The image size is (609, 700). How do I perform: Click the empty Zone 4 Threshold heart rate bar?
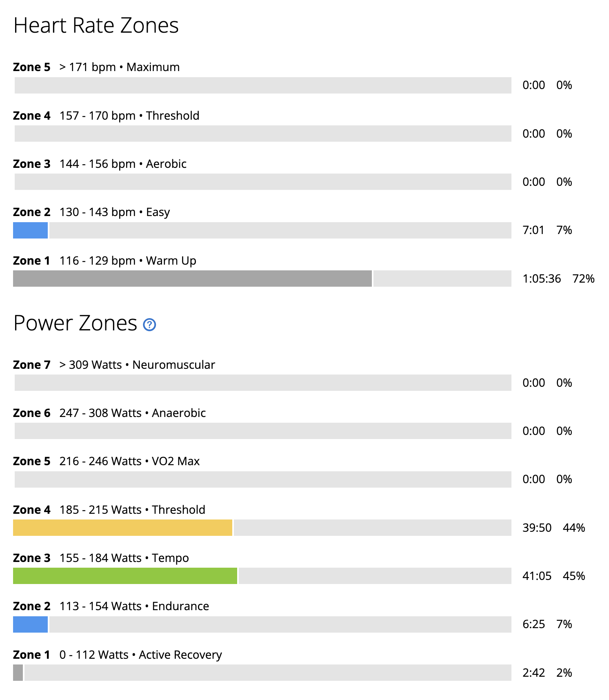tap(263, 134)
